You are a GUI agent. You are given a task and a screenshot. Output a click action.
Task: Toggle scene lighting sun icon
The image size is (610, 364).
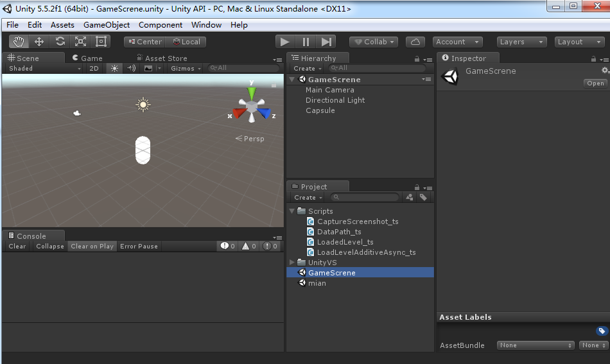[x=114, y=68]
